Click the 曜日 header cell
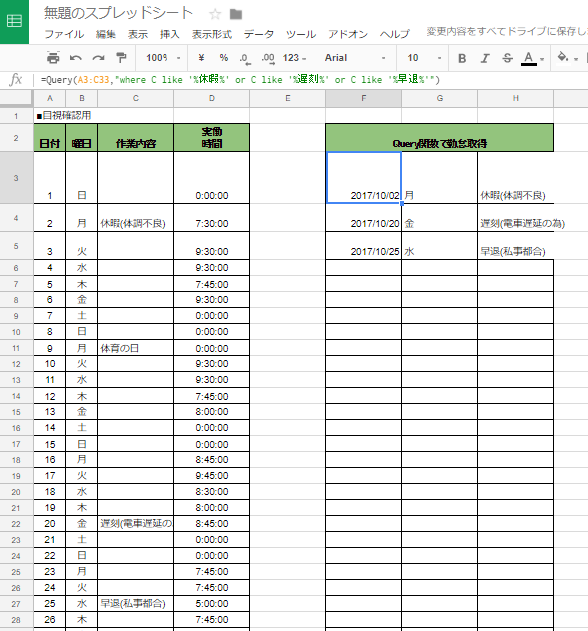 point(81,138)
